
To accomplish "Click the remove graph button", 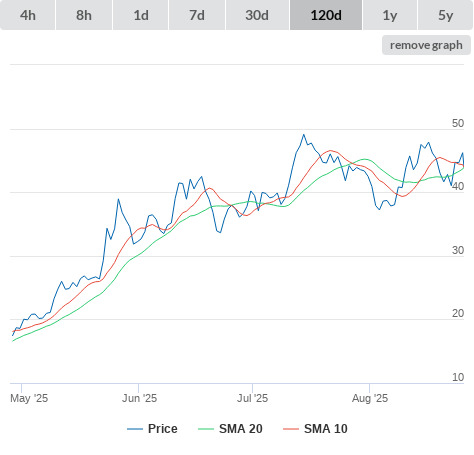I will click(426, 45).
